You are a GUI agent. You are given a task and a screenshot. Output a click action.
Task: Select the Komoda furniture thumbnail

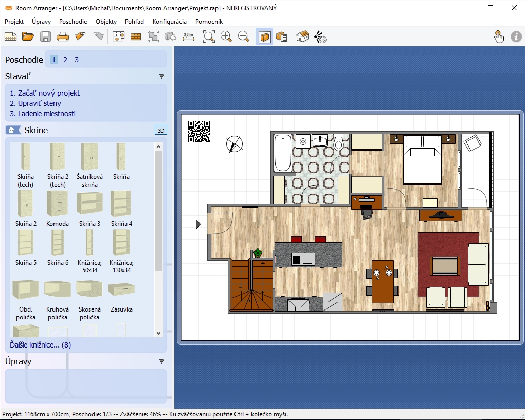pyautogui.click(x=57, y=204)
